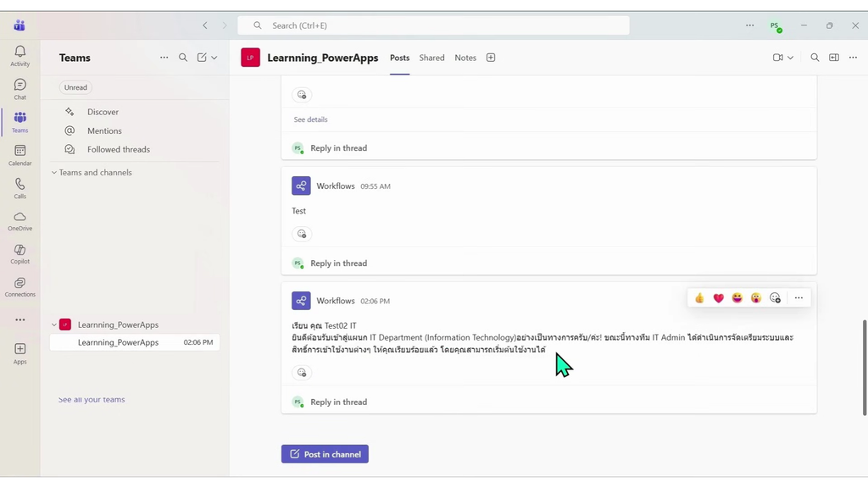The height and width of the screenshot is (488, 868).
Task: Select the Teams sidebar icon
Action: pos(20,122)
